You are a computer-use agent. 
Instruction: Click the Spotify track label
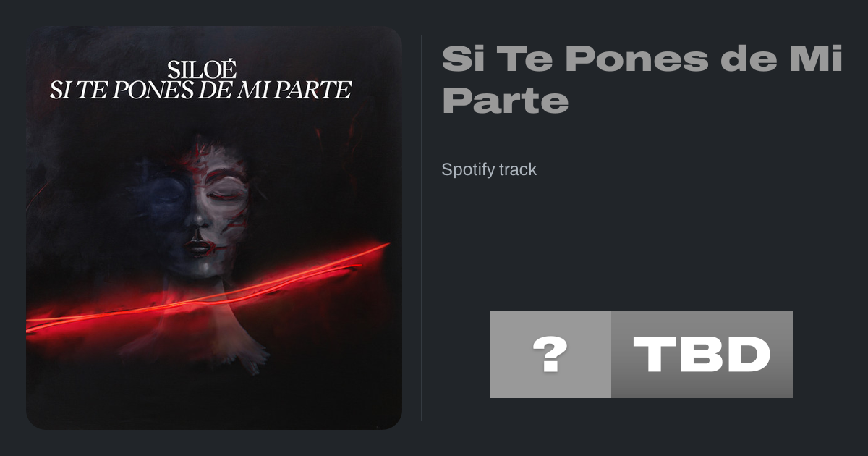click(489, 170)
